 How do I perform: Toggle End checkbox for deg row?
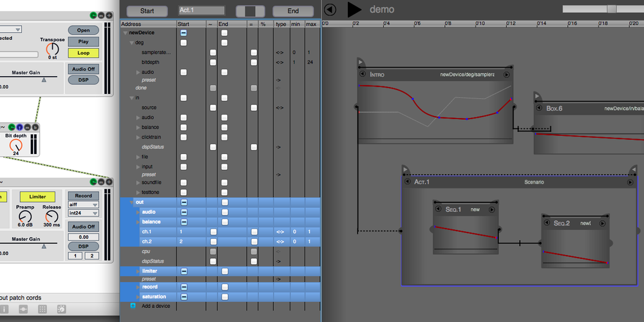(224, 43)
